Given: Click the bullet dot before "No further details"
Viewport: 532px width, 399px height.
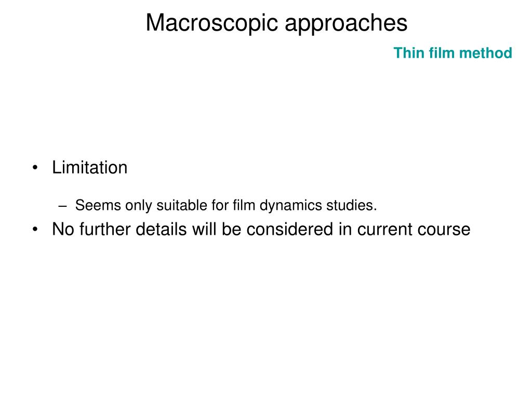Looking at the screenshot, I should [35, 229].
